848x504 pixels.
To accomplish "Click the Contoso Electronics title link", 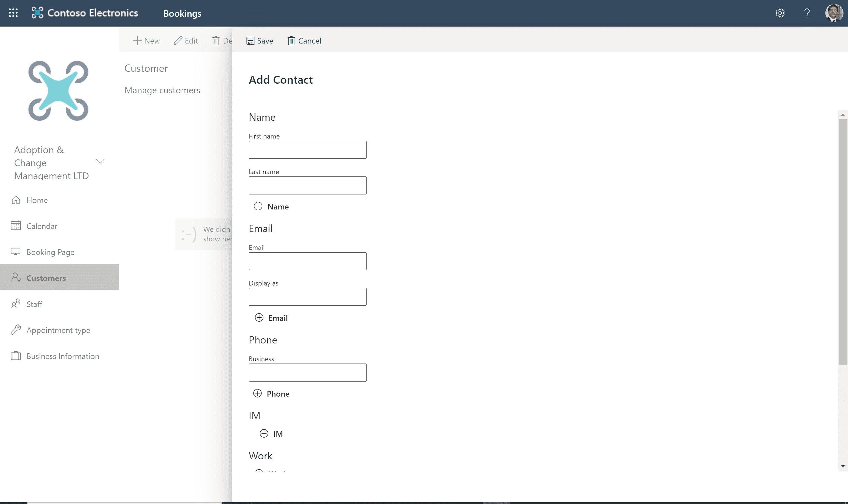I will pyautogui.click(x=93, y=13).
